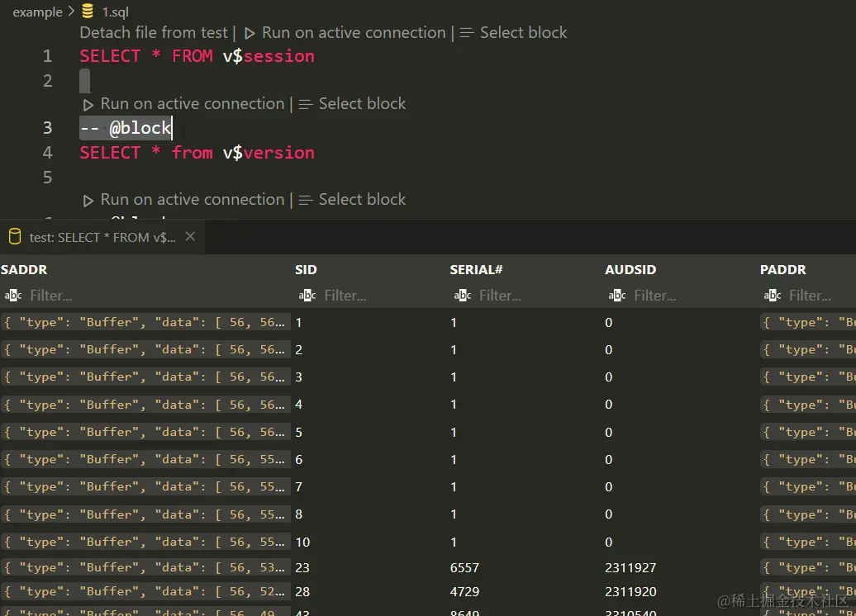The width and height of the screenshot is (856, 616).
Task: Click the SADDR Buffer cell in SID 6 row
Action: [x=145, y=459]
